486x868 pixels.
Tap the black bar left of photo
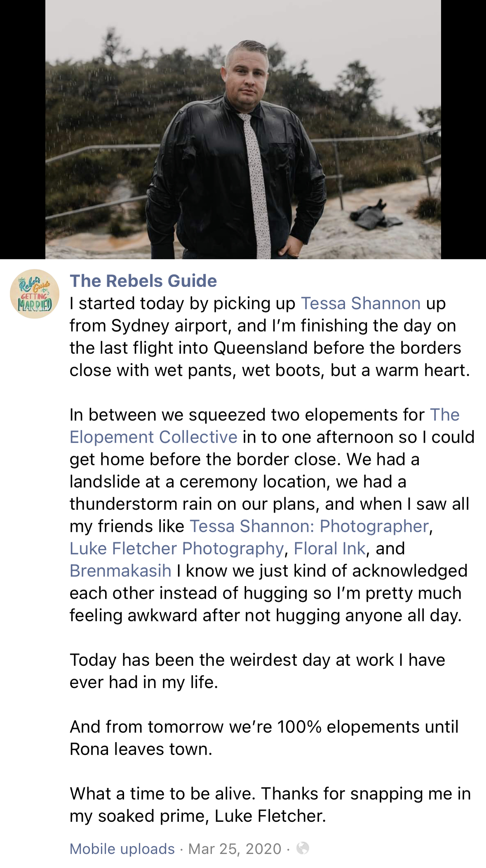click(22, 129)
